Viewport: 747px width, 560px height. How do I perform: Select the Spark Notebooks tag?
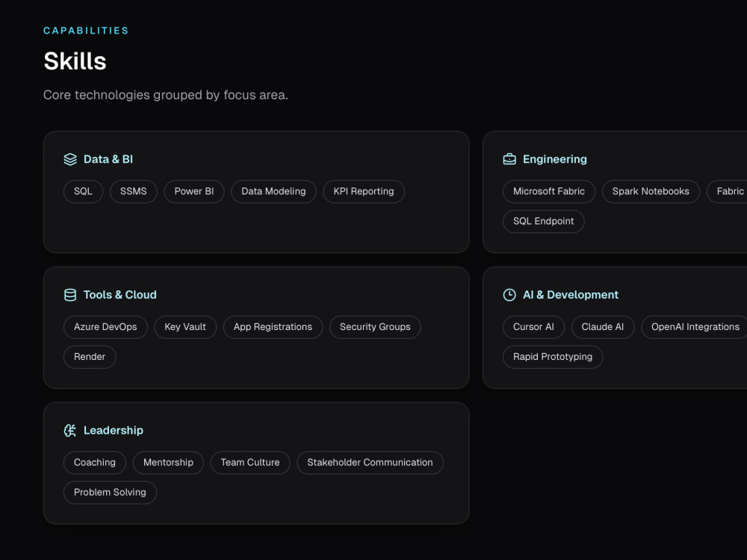pos(651,191)
